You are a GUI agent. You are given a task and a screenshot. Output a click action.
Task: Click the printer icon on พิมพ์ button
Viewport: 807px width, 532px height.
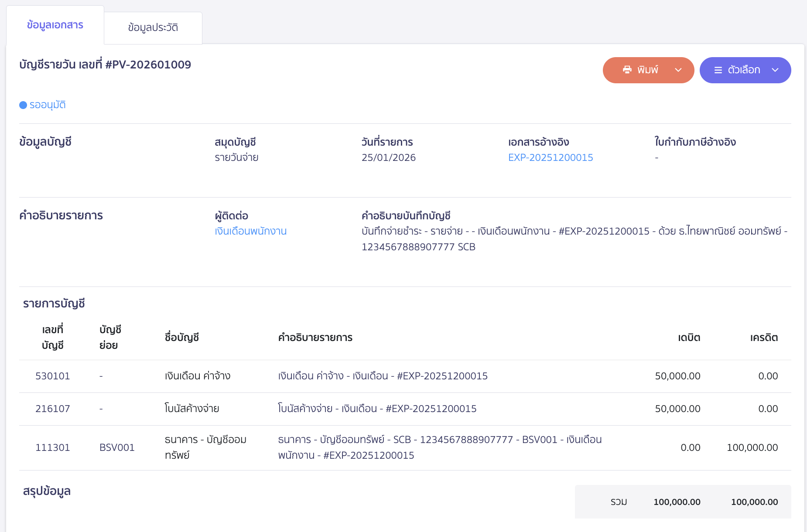[627, 70]
